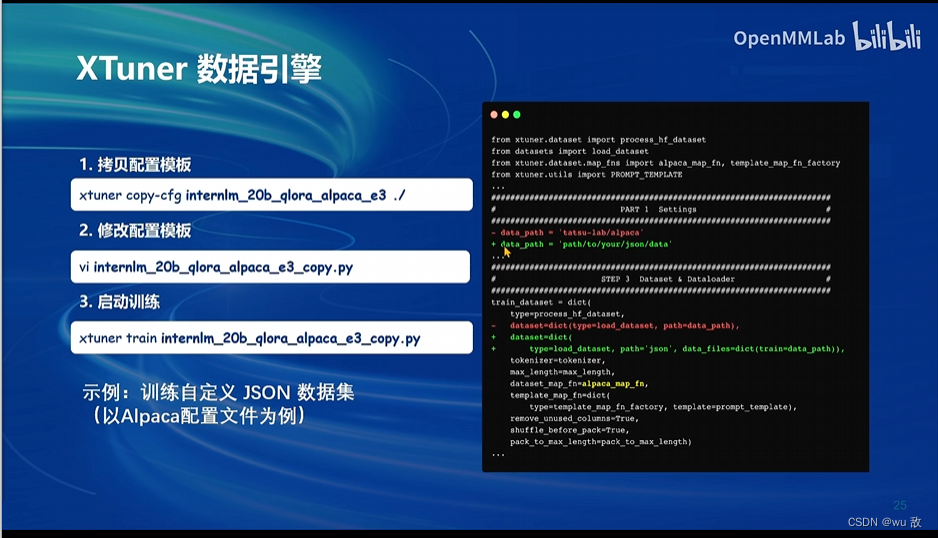The image size is (938, 538).
Task: Click the xtuner train command box
Action: 272,338
